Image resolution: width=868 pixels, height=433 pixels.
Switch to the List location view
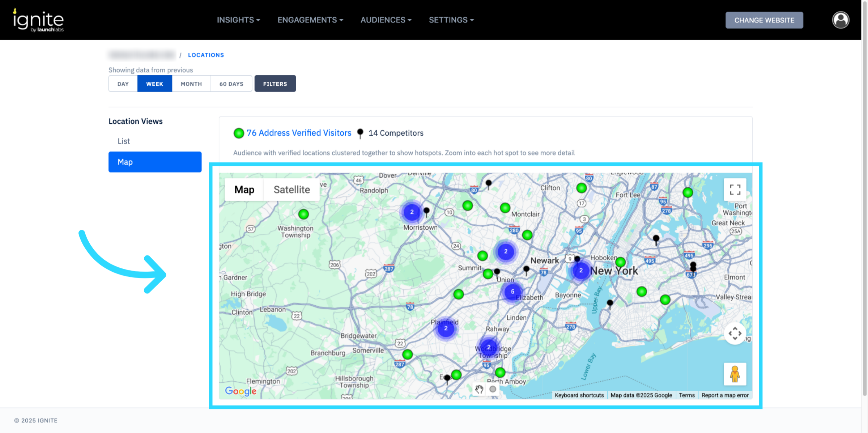[x=124, y=141]
